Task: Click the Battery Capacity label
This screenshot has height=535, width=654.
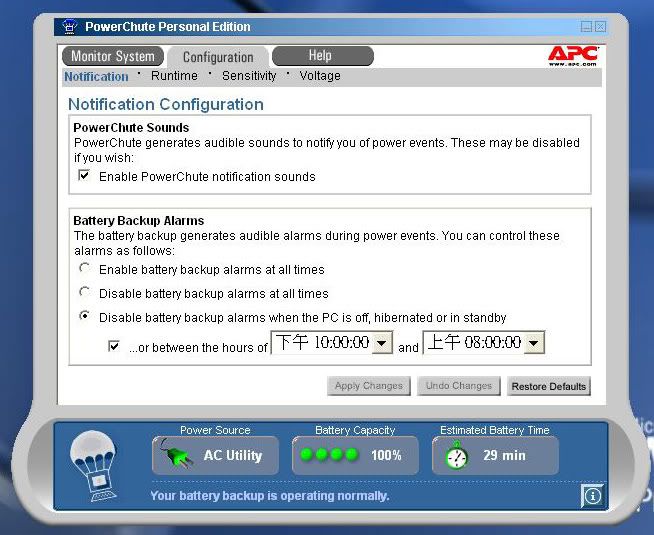Action: tap(355, 430)
